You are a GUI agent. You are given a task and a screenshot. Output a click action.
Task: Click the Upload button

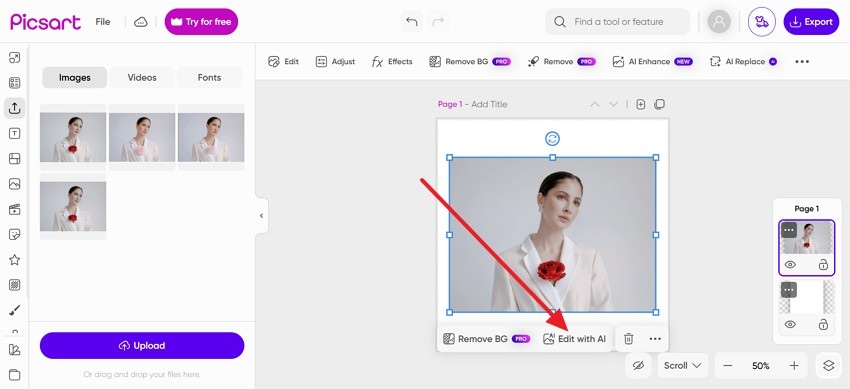142,346
